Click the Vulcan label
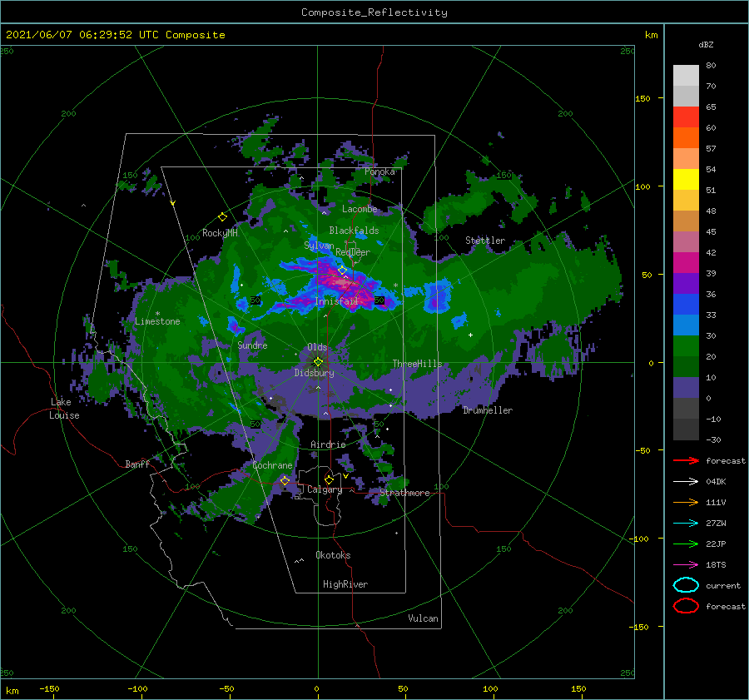Image resolution: width=749 pixels, height=700 pixels. 423,618
